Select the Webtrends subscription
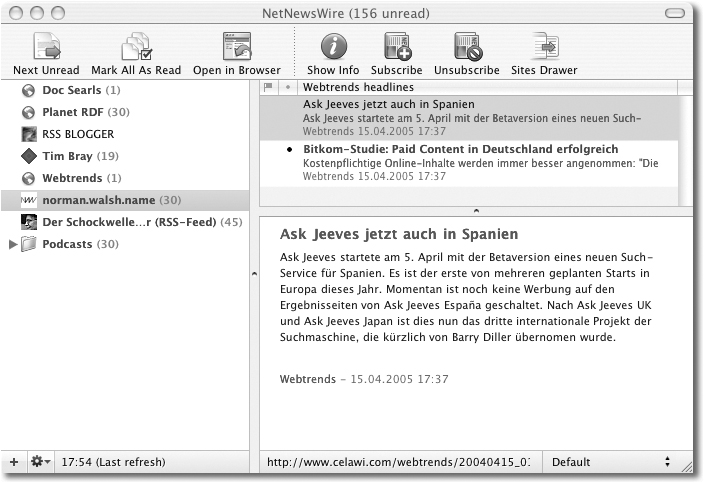 coord(125,178)
